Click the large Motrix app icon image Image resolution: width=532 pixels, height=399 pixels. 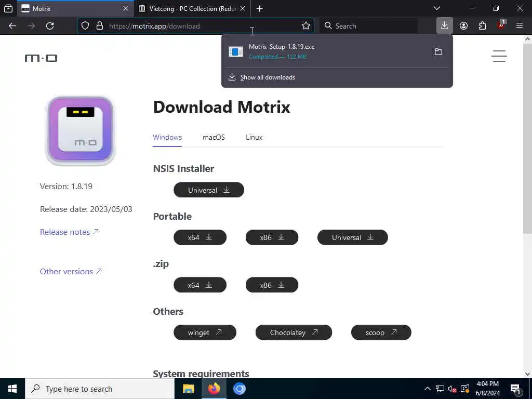point(81,130)
